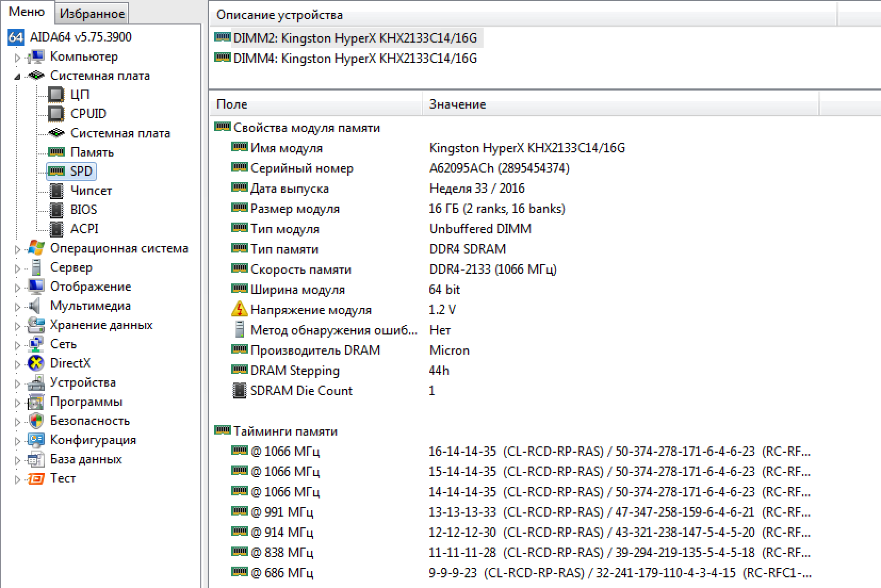Sort by the Поле column header
This screenshot has height=588, width=881.
[316, 104]
